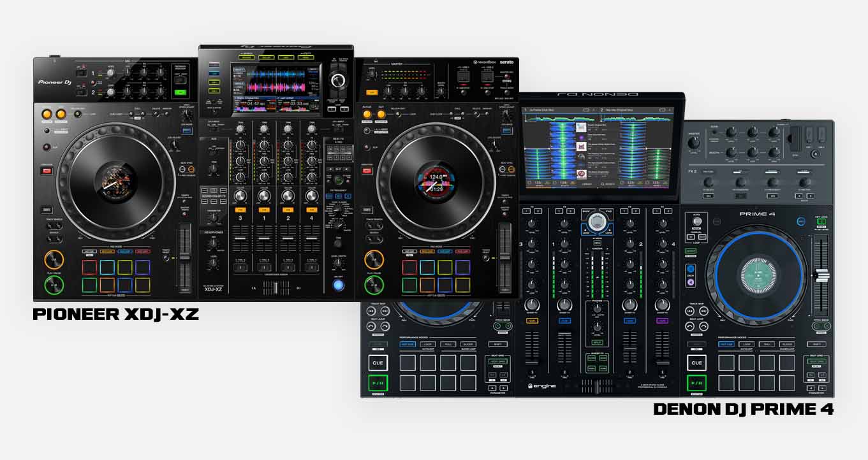Tap orange cue button on XDJ-XZ left deck
This screenshot has width=868, height=460.
point(54,259)
